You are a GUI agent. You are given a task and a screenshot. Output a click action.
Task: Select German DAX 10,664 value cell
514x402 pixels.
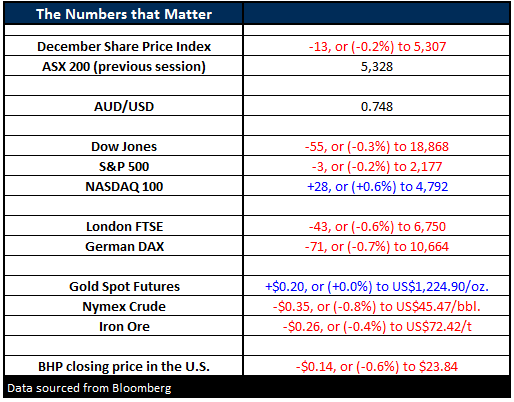click(x=377, y=246)
